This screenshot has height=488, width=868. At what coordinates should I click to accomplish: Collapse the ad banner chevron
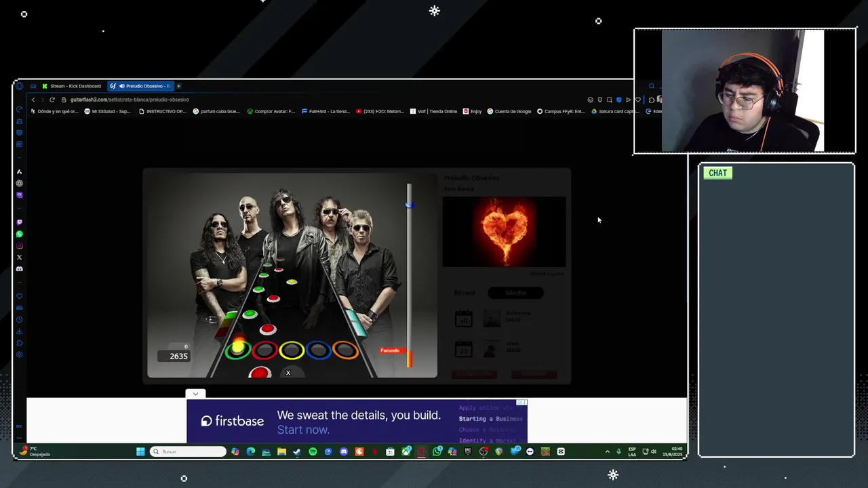tap(195, 394)
